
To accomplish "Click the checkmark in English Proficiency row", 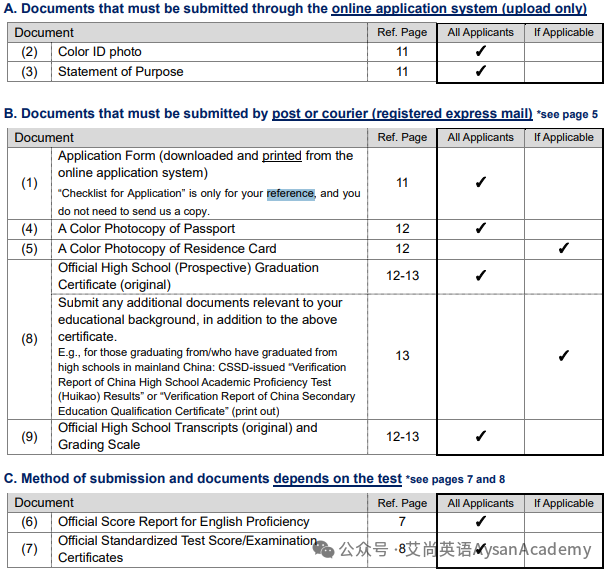I will (x=480, y=521).
